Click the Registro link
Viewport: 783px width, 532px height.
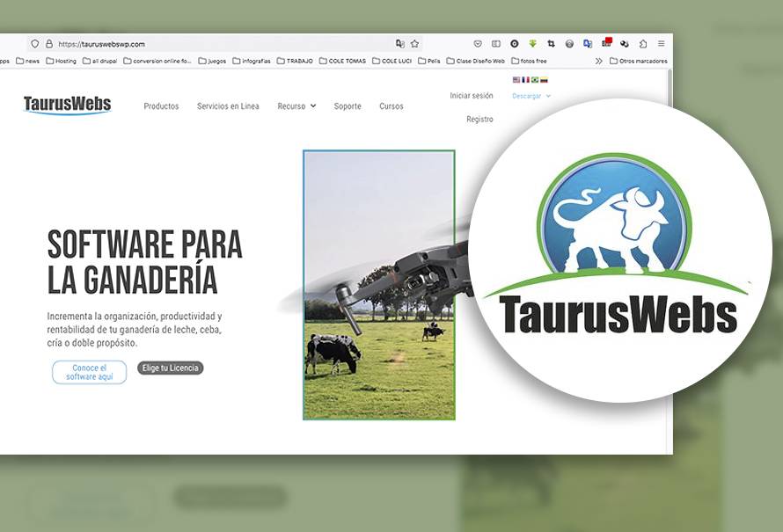pos(479,119)
